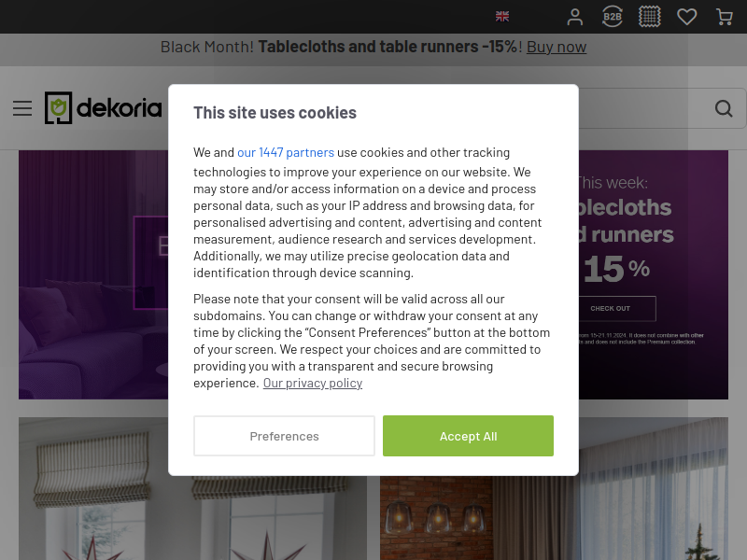Click the Accept All button
This screenshot has height=560, width=747.
click(468, 436)
